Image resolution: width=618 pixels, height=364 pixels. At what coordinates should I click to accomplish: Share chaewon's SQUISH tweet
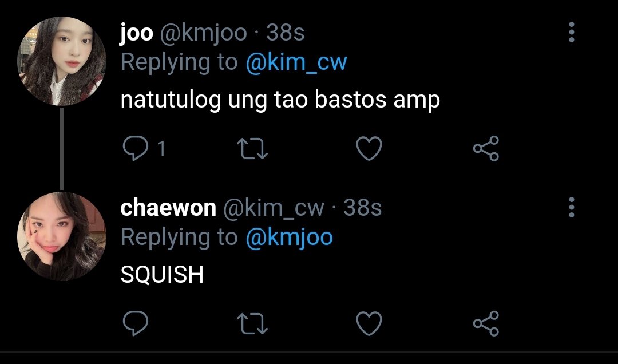pos(486,323)
